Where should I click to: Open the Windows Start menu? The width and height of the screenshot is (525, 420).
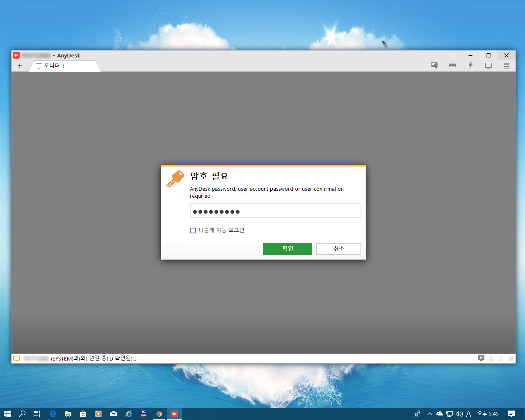7,414
